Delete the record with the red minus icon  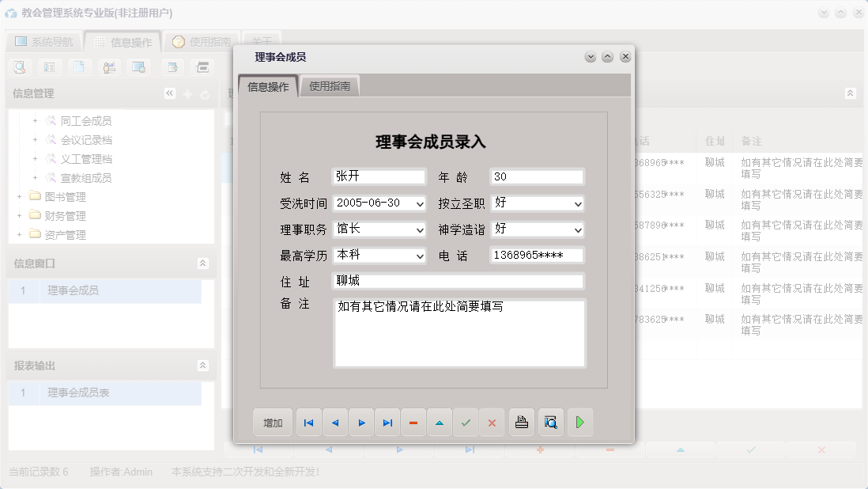click(x=413, y=422)
